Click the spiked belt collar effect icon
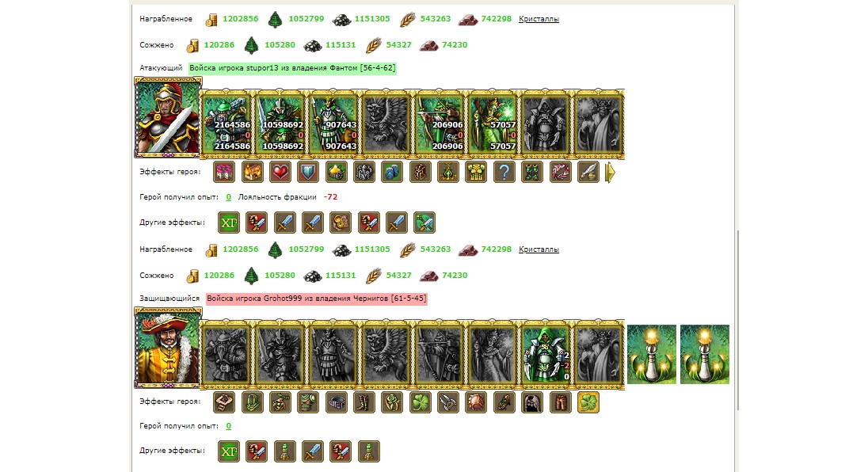The width and height of the screenshot is (868, 472). pos(336,402)
